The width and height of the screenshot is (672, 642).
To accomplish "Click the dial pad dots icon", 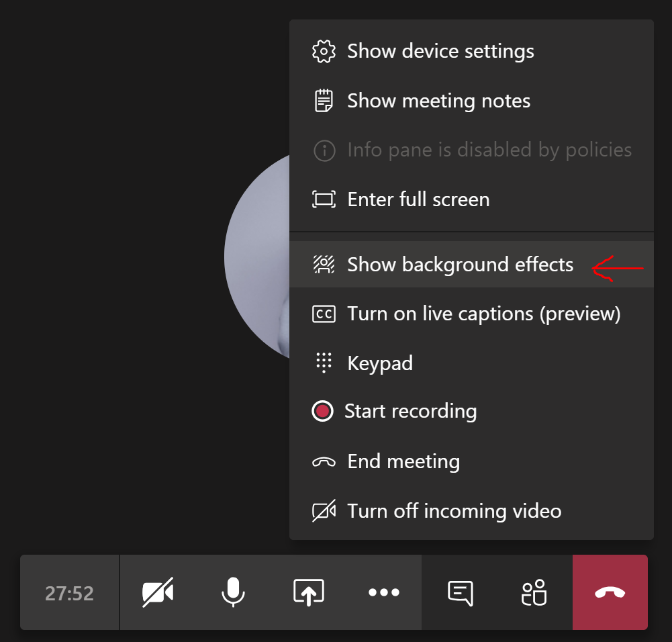I will point(324,363).
